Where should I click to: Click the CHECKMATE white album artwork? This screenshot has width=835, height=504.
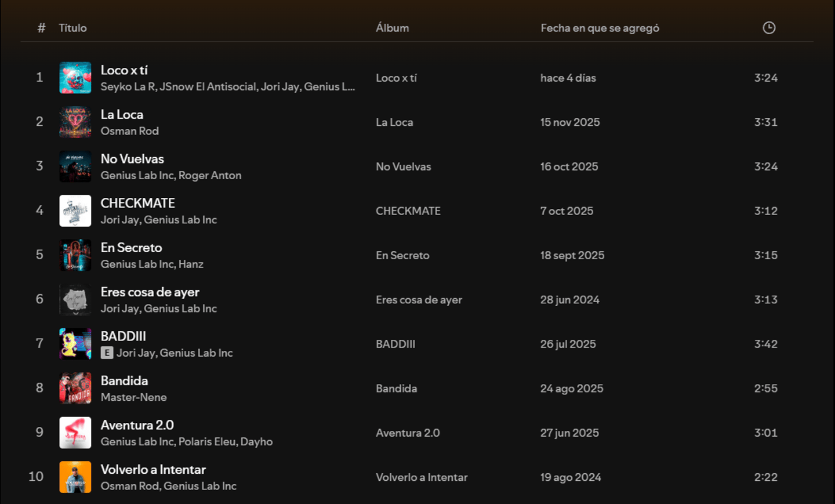pyautogui.click(x=75, y=211)
